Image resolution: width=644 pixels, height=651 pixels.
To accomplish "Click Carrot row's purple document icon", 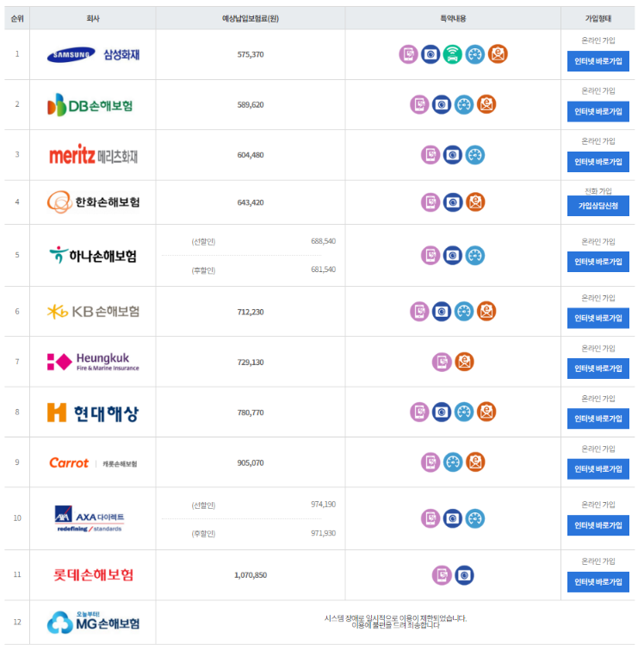I will [x=430, y=462].
